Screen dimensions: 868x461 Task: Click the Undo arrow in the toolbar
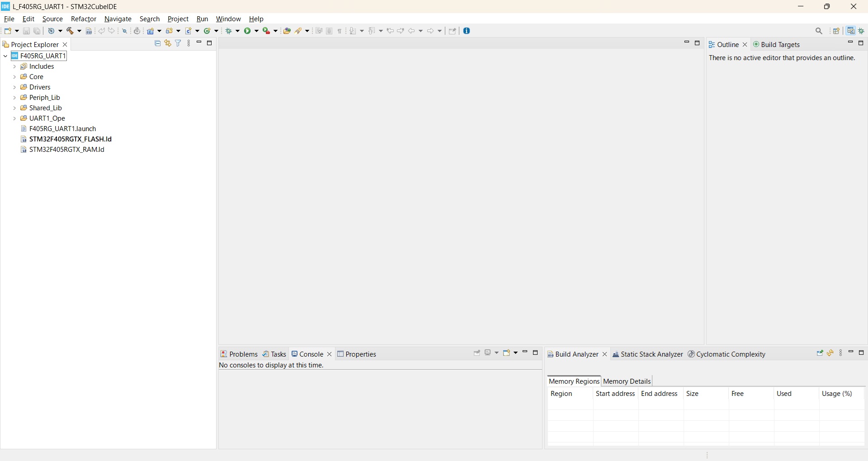(102, 31)
